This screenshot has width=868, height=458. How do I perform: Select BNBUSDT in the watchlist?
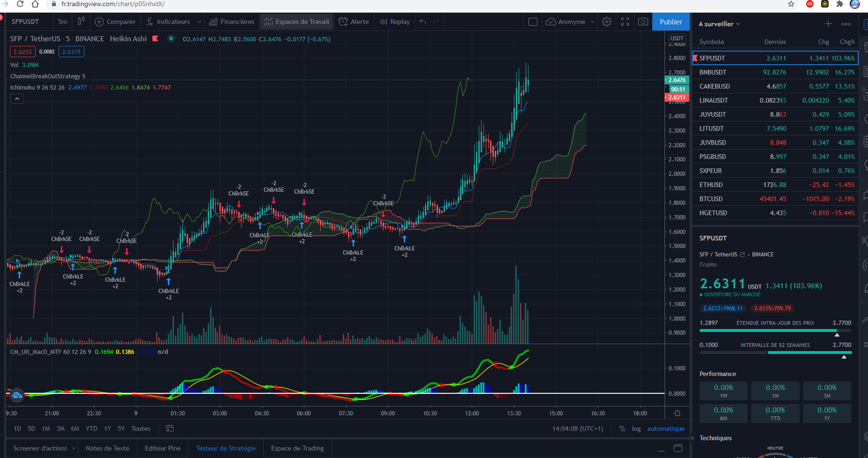775,72
